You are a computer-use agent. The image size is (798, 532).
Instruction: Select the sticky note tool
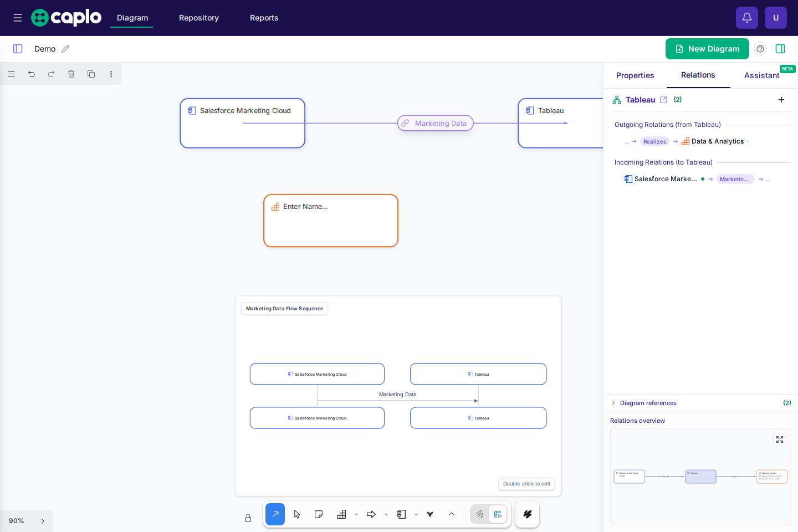coord(318,514)
